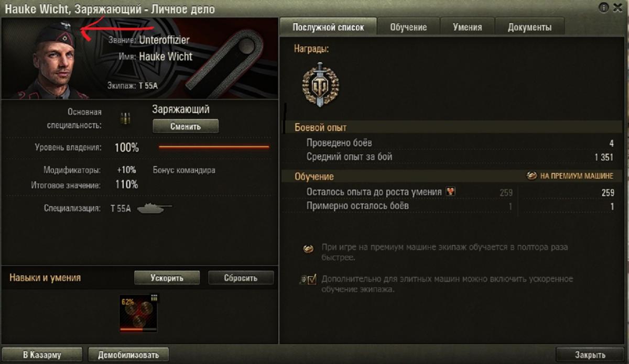Click the ammo shells specialty icon
Viewport: 629px width, 364px height.
tap(125, 119)
